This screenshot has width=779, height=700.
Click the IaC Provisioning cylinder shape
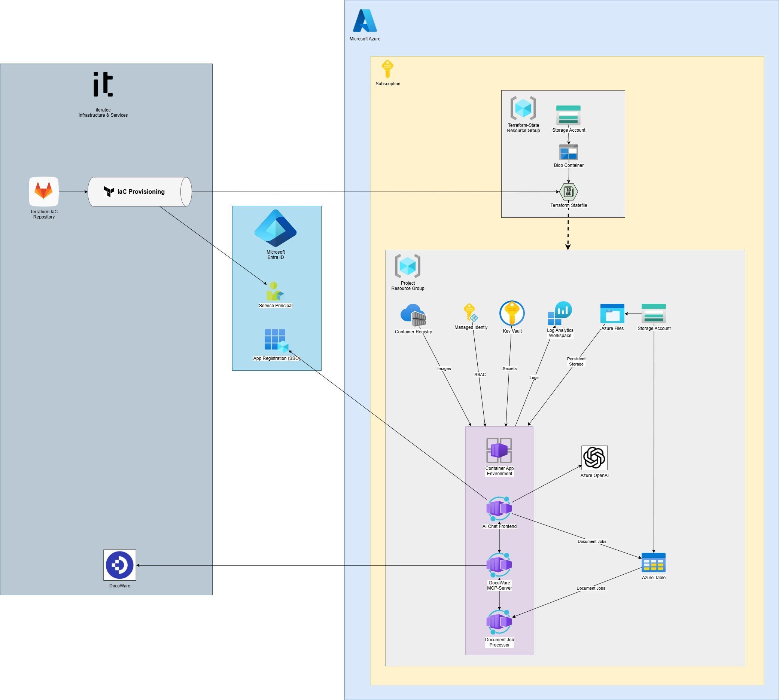[x=140, y=192]
